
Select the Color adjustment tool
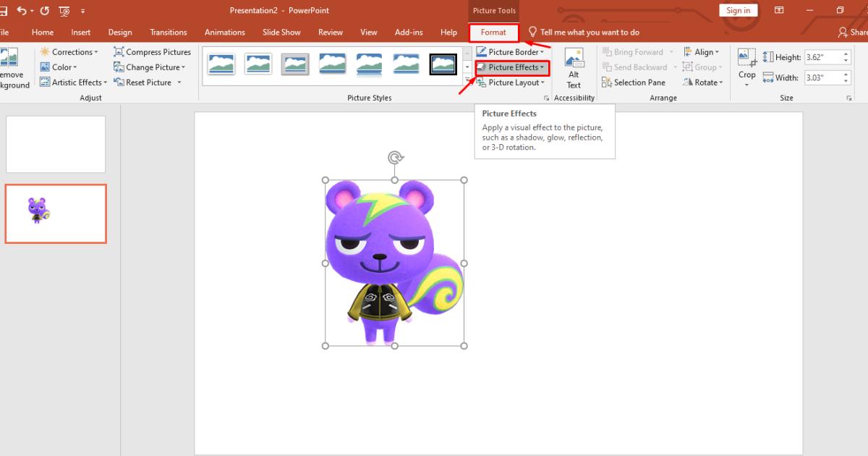[58, 67]
